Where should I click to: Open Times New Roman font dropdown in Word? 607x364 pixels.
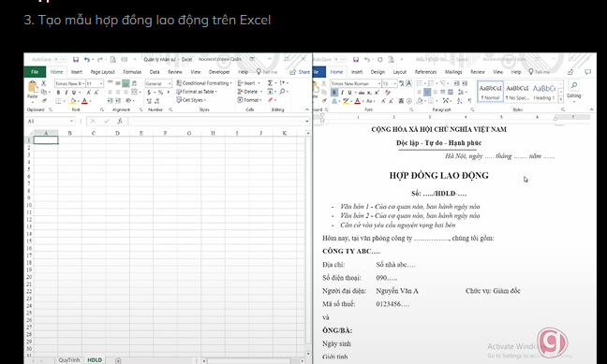click(378, 83)
